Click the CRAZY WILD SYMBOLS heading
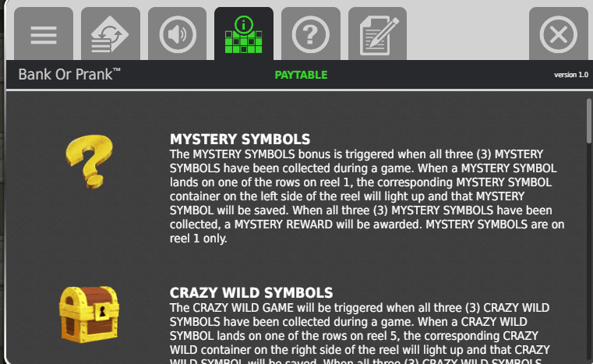 coord(251,293)
